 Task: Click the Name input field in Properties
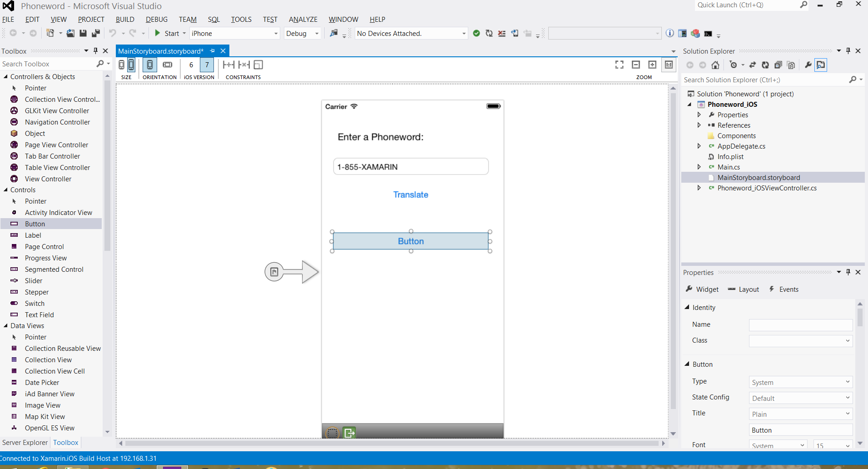[x=800, y=325]
